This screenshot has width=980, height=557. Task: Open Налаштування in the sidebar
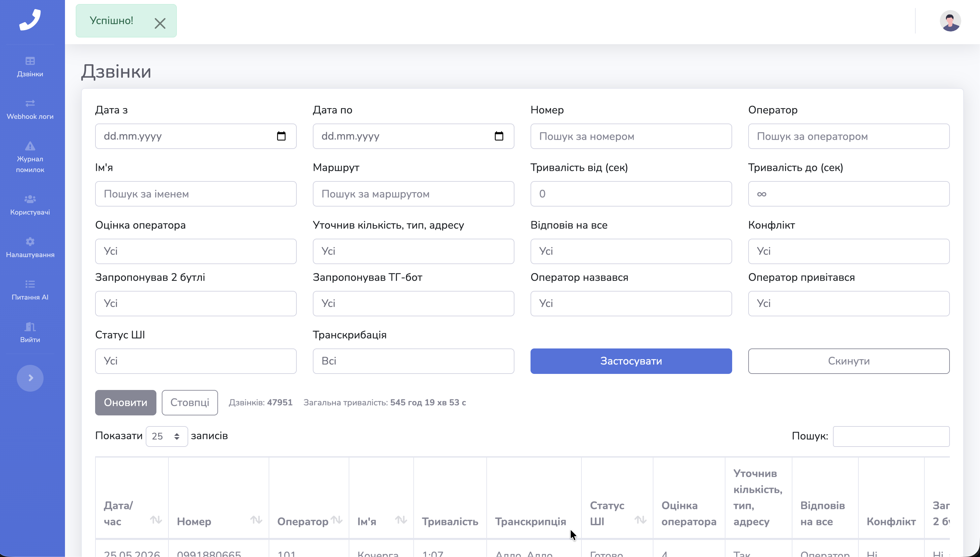tap(30, 247)
